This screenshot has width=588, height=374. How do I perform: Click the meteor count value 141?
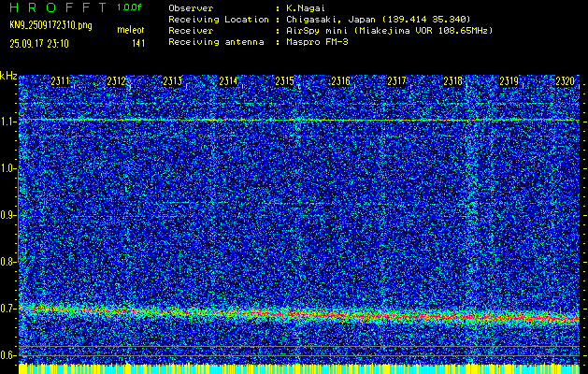tap(138, 44)
